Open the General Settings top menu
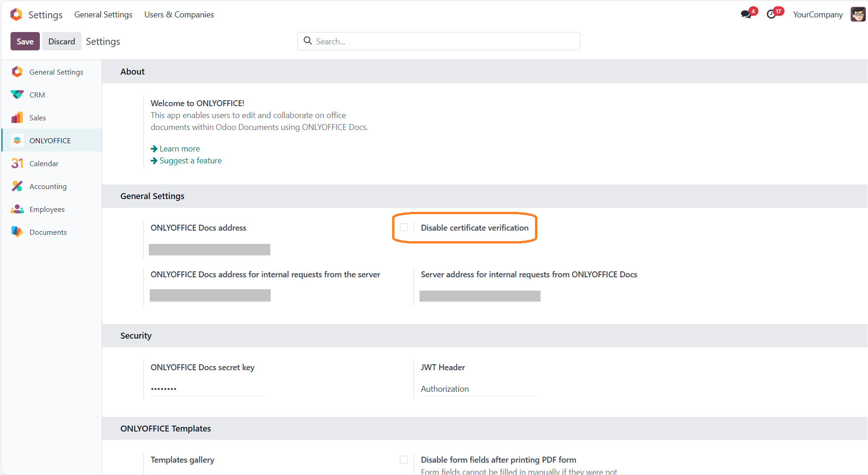868x475 pixels. [x=103, y=14]
